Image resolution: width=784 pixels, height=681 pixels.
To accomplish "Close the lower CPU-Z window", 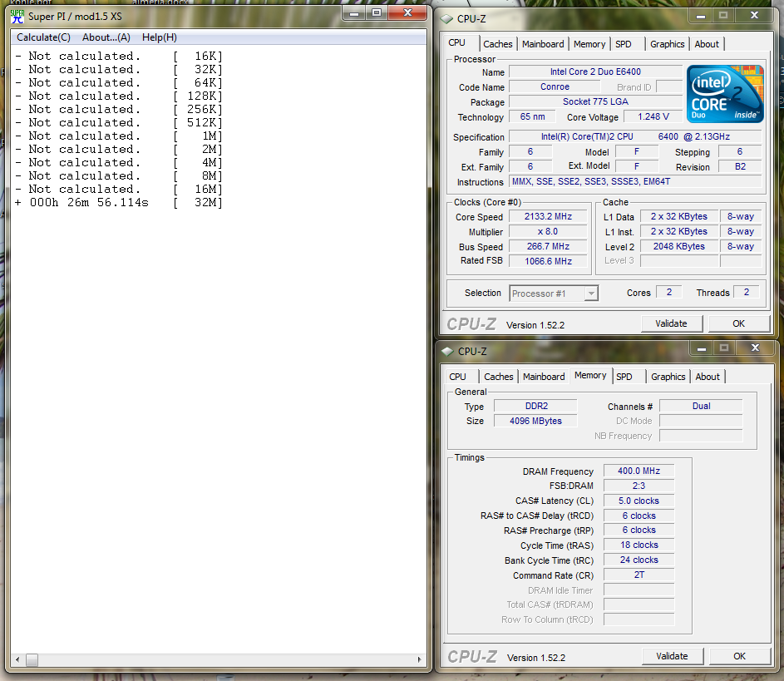I will [x=756, y=348].
